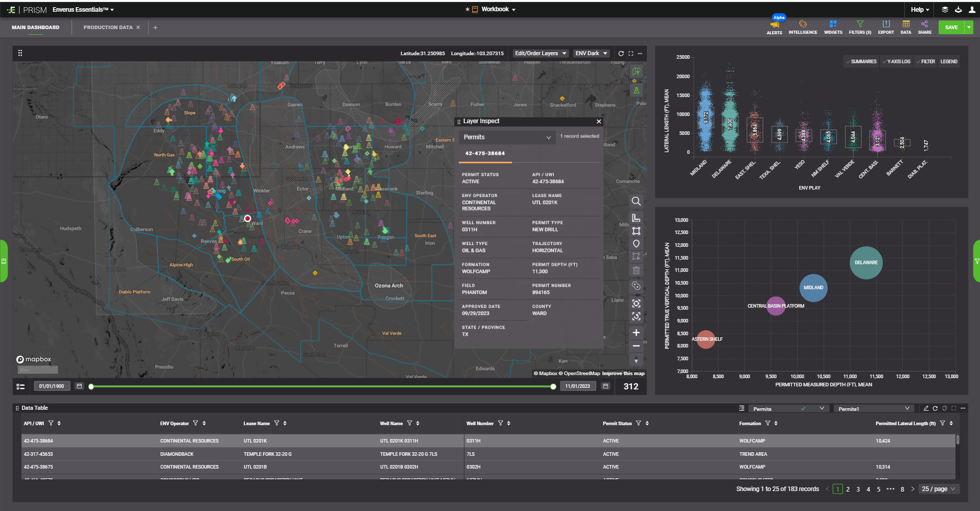
Task: Zoom in on the map with plus button
Action: pos(636,333)
